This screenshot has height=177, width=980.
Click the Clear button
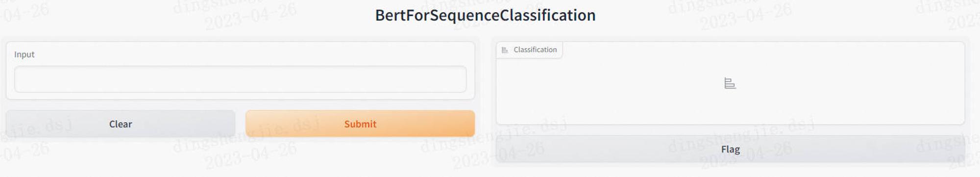[121, 124]
